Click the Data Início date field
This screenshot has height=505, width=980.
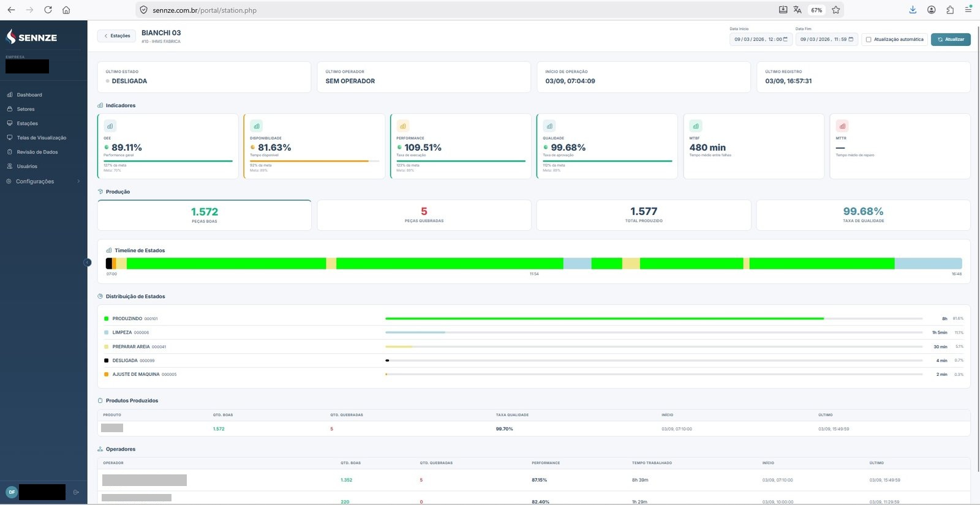(x=761, y=39)
